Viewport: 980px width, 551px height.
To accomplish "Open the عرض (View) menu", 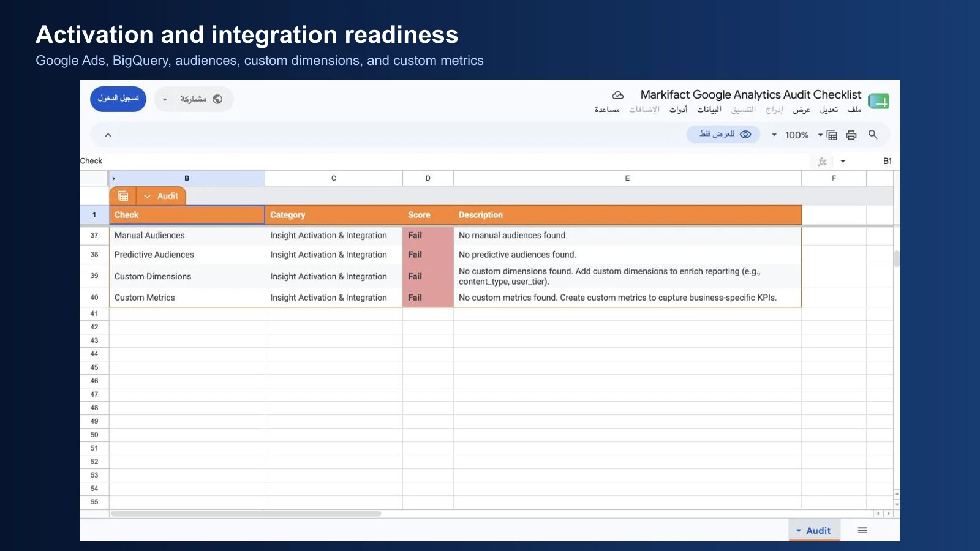I will pyautogui.click(x=802, y=110).
